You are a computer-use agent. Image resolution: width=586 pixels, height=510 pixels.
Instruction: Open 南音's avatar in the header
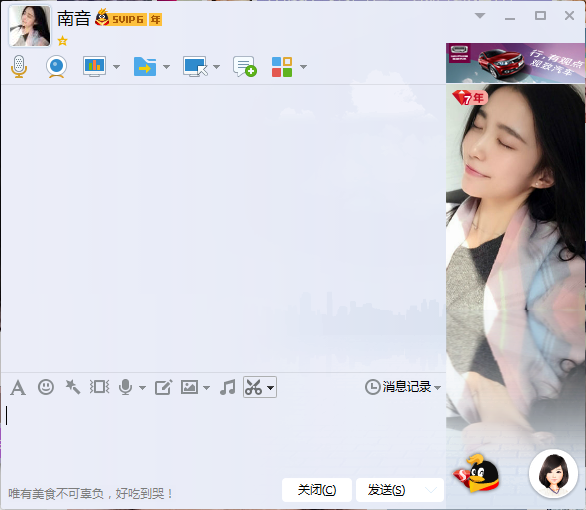point(30,26)
